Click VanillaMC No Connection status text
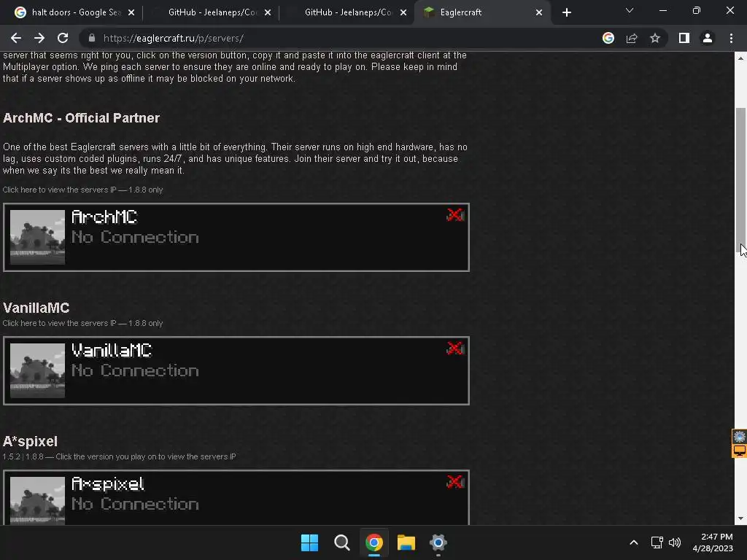The width and height of the screenshot is (747, 560). pyautogui.click(x=135, y=370)
